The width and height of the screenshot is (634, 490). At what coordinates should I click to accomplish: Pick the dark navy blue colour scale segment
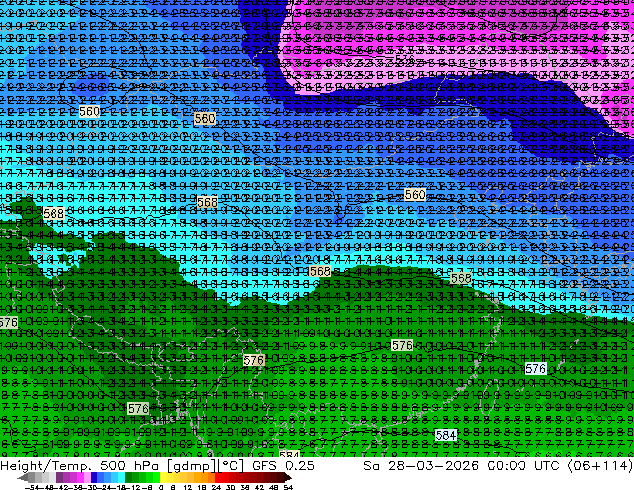pyautogui.click(x=94, y=478)
